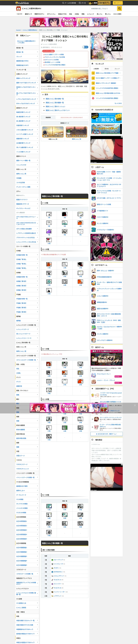Open the Game8 logo in header
Screen dimensions: 138x644
(x=22, y=3)
